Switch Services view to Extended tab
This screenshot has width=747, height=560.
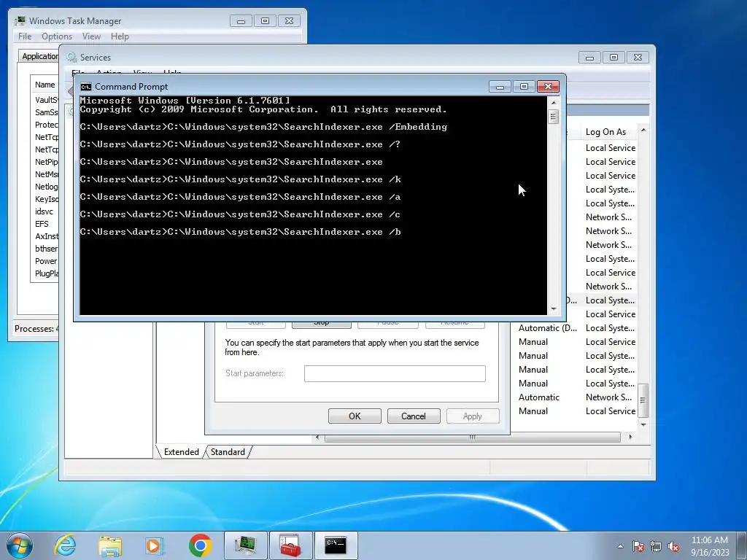tap(181, 452)
